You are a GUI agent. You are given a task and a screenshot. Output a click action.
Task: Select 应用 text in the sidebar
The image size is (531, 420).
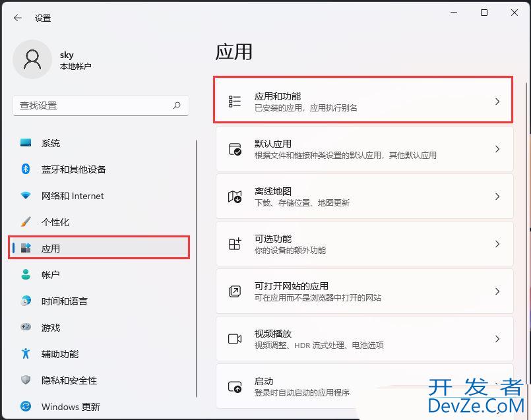(50, 249)
